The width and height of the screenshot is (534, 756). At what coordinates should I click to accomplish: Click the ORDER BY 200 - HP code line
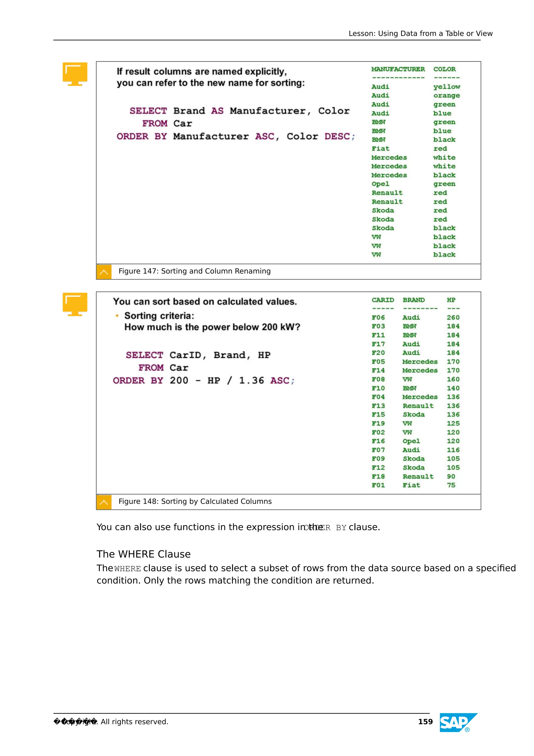[204, 381]
